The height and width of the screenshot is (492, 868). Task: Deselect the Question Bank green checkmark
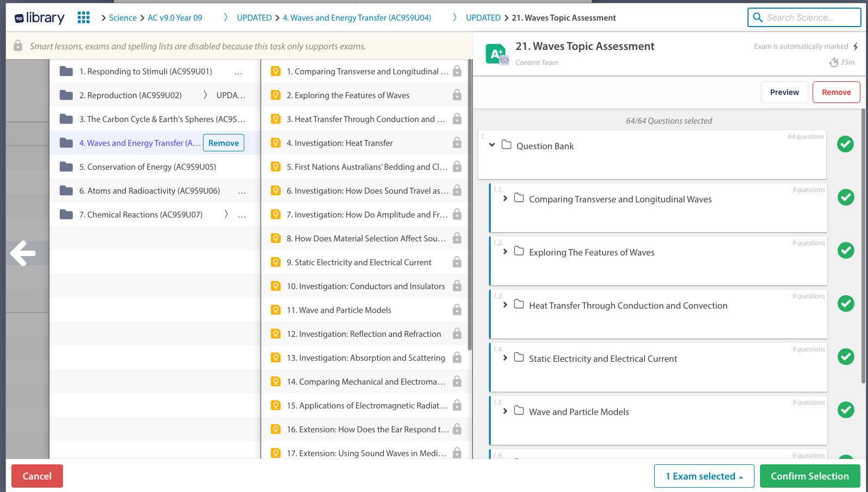(x=845, y=144)
